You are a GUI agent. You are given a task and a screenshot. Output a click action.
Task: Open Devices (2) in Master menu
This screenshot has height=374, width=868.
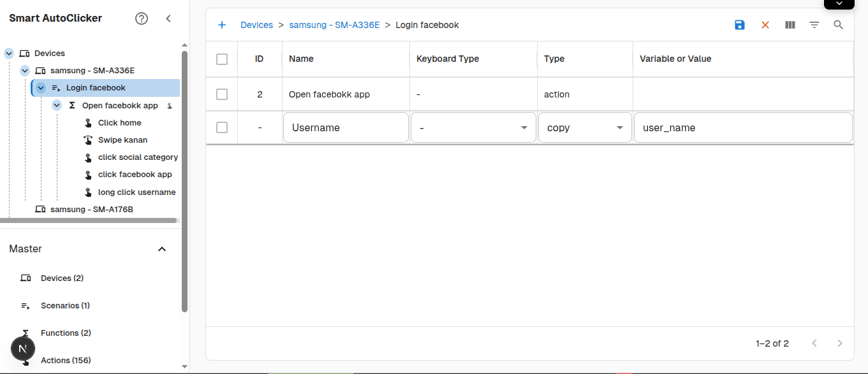point(62,278)
